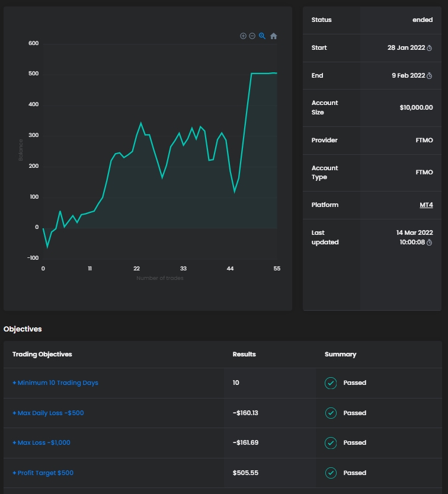Click the Passed checkmark for Max Daily Loss
448x494 pixels.
click(x=331, y=413)
